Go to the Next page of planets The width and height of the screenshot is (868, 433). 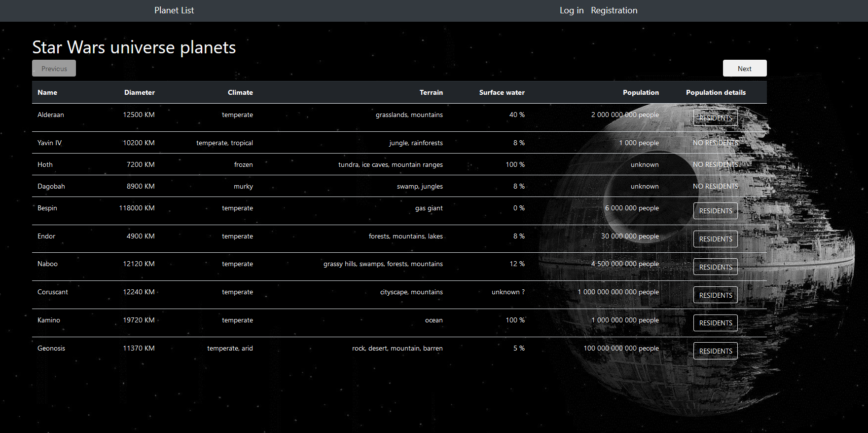coord(745,68)
